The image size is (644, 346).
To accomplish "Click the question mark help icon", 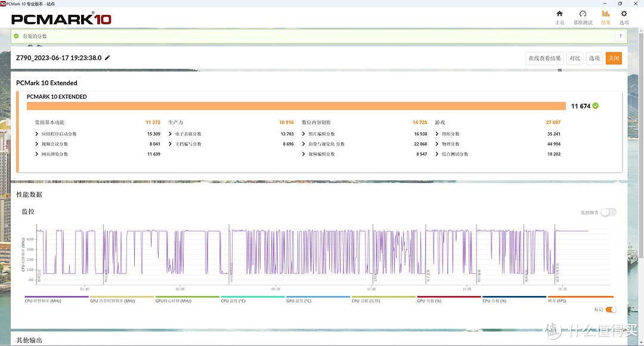I will pyautogui.click(x=620, y=36).
